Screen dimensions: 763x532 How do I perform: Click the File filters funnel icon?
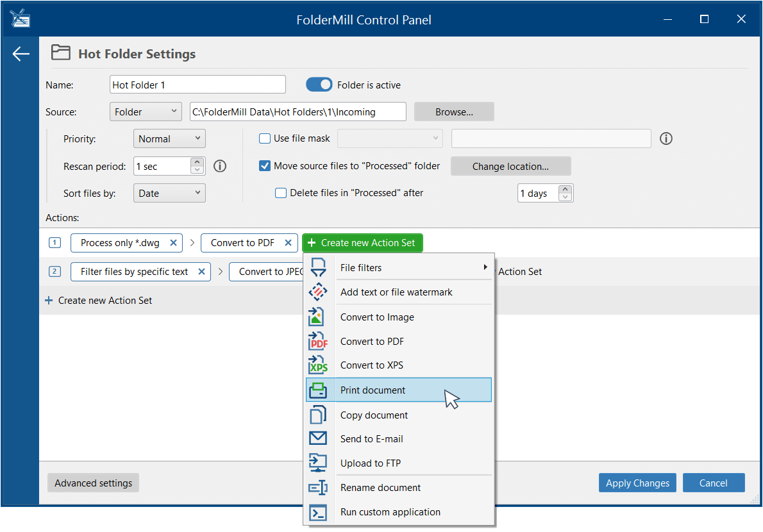click(318, 267)
